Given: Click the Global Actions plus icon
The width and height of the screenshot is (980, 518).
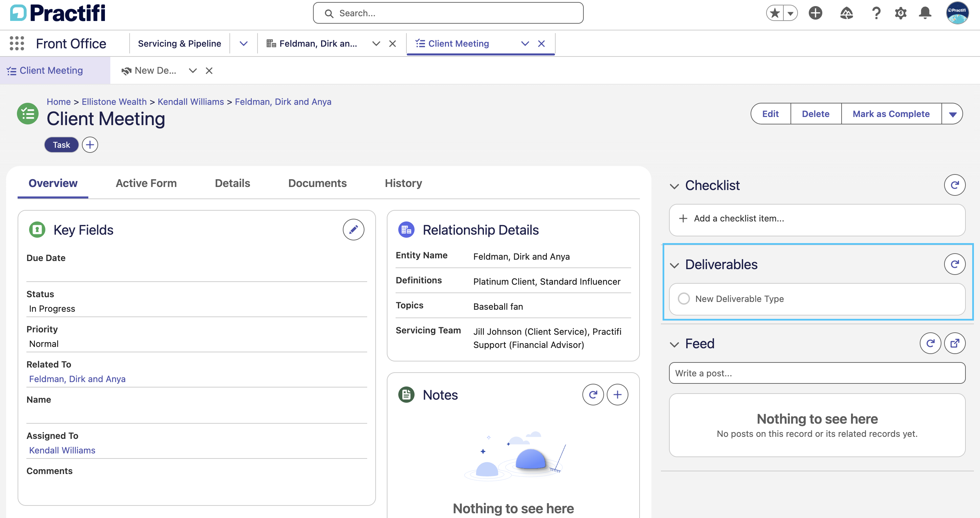Looking at the screenshot, I should 815,13.
